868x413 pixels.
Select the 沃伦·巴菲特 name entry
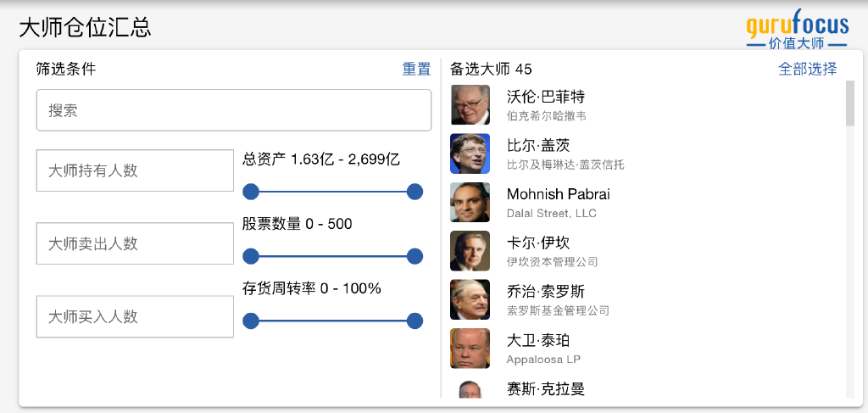coord(546,97)
